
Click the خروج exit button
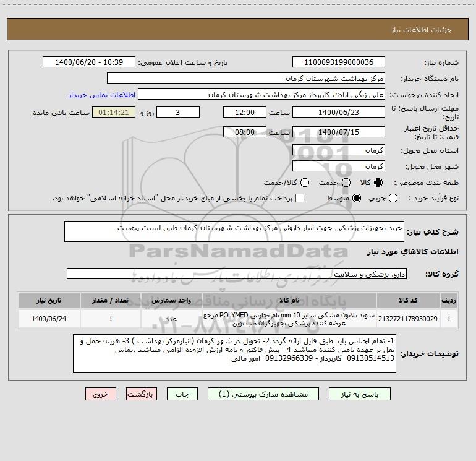point(101,394)
